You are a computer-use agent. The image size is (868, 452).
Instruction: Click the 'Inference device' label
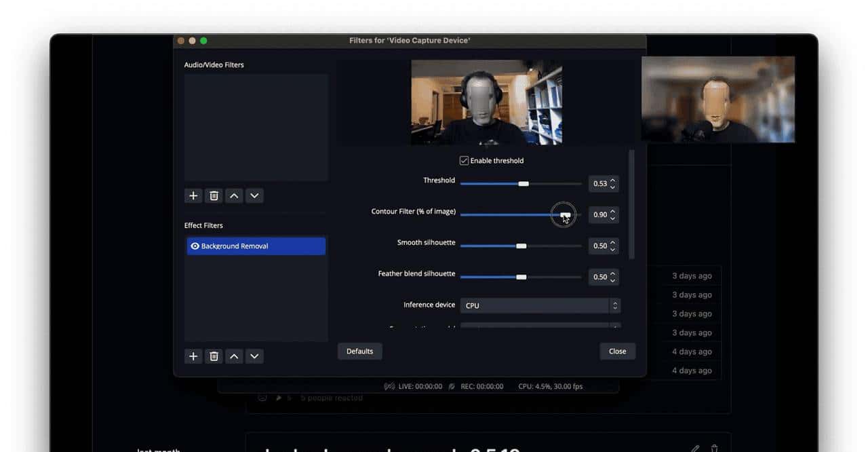[x=429, y=305]
